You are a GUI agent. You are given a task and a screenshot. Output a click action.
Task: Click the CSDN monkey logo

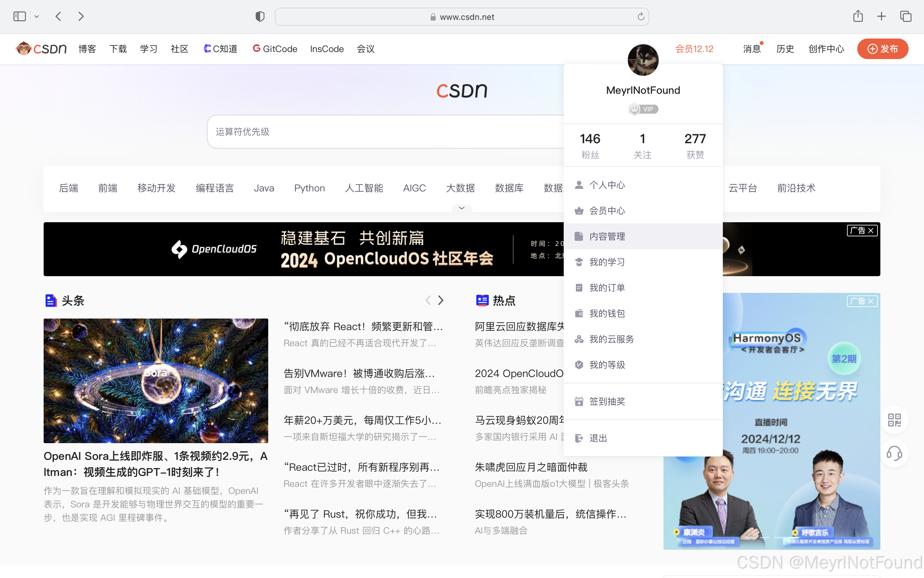(41, 49)
